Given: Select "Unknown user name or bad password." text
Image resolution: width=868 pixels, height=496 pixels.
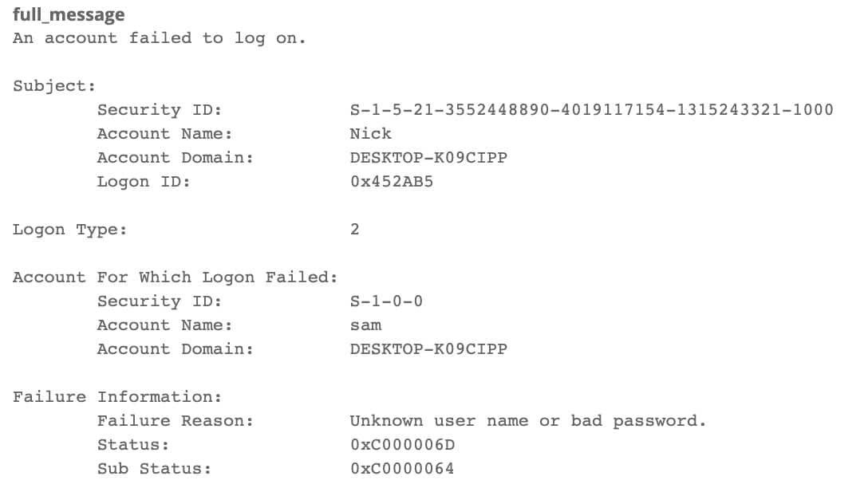Looking at the screenshot, I should [528, 421].
